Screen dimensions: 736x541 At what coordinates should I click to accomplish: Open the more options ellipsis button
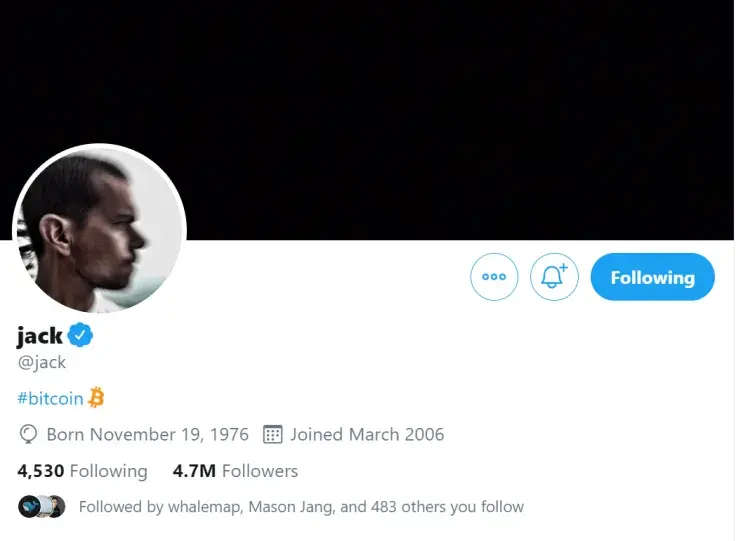pyautogui.click(x=494, y=277)
